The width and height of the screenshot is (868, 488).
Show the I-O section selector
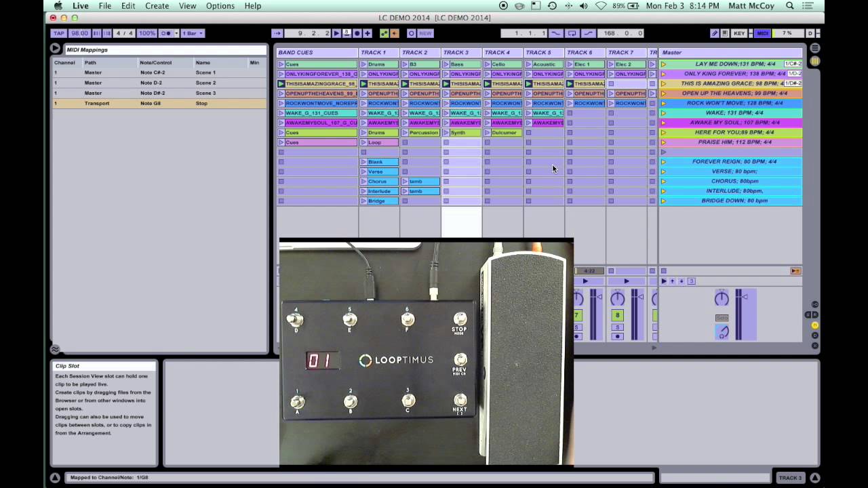(815, 304)
